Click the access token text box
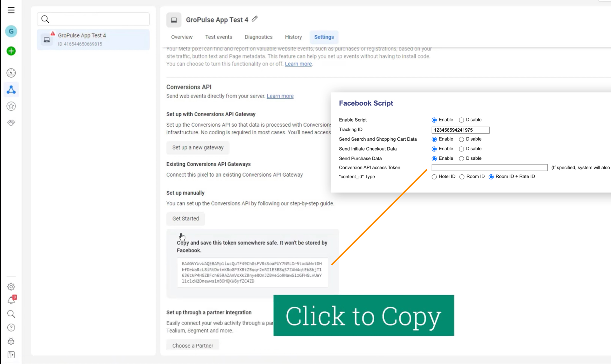Screen dimensions: 611x364 (x=252, y=272)
